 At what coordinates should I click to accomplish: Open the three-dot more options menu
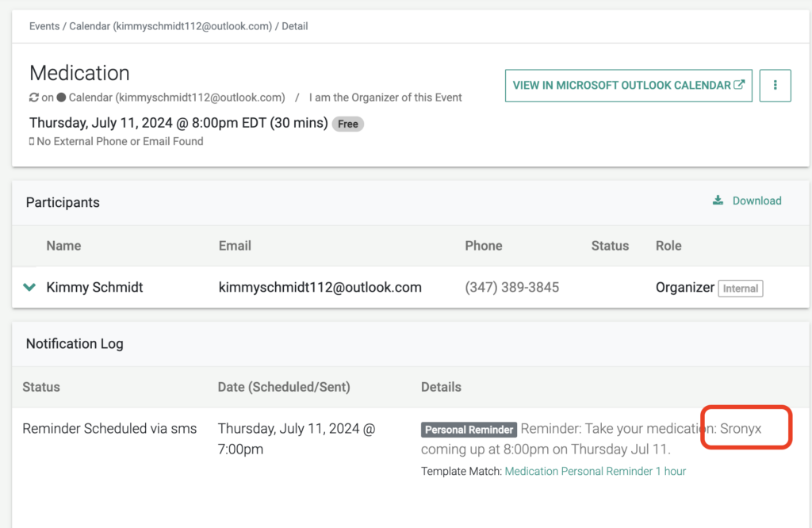pyautogui.click(x=775, y=86)
